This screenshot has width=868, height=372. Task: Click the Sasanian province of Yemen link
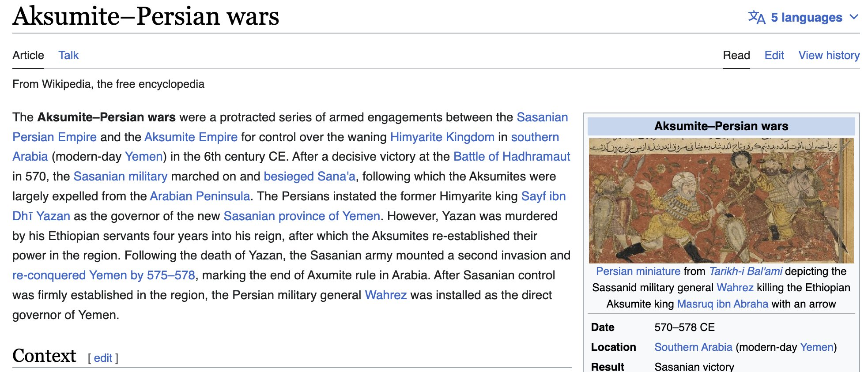[x=302, y=216]
